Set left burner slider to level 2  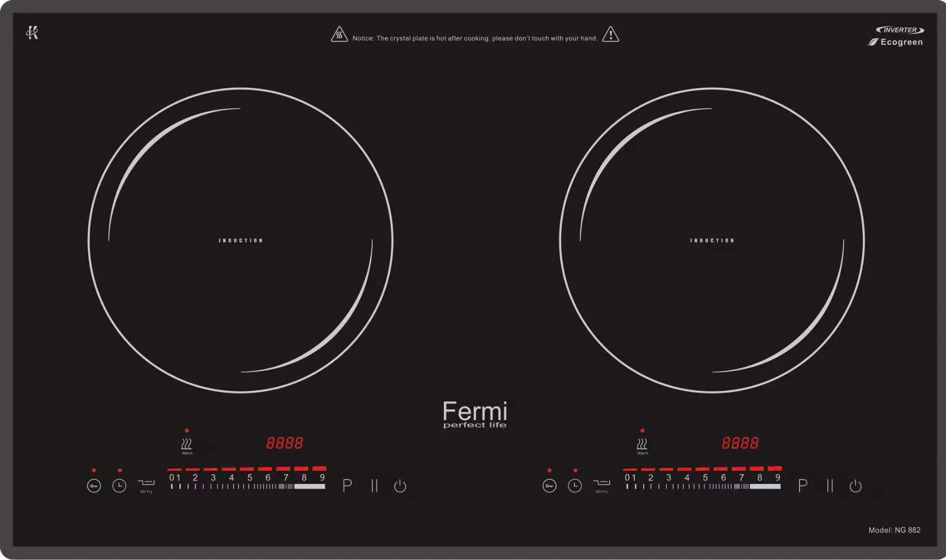tap(195, 478)
